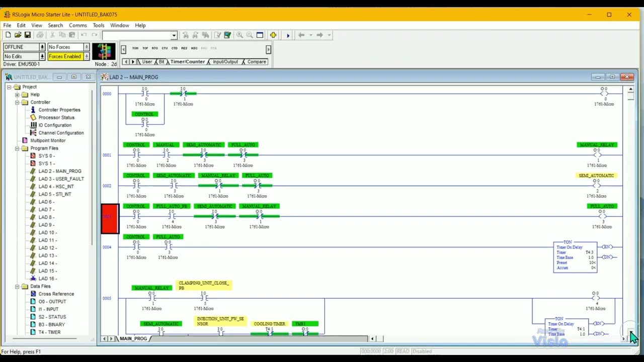This screenshot has height=362, width=644.
Task: Collapse the Program Files folder node
Action: click(17, 148)
